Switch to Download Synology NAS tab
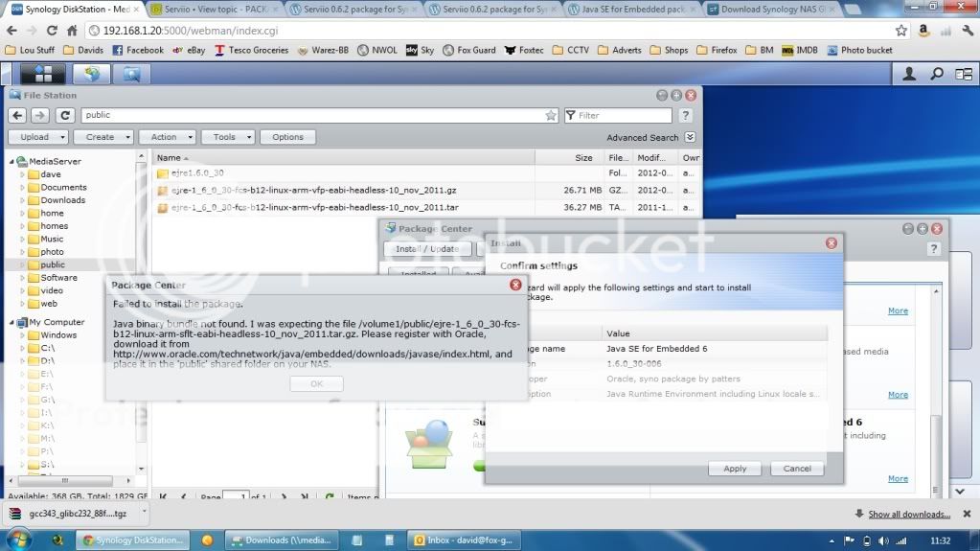This screenshot has width=980, height=551. coord(773,9)
